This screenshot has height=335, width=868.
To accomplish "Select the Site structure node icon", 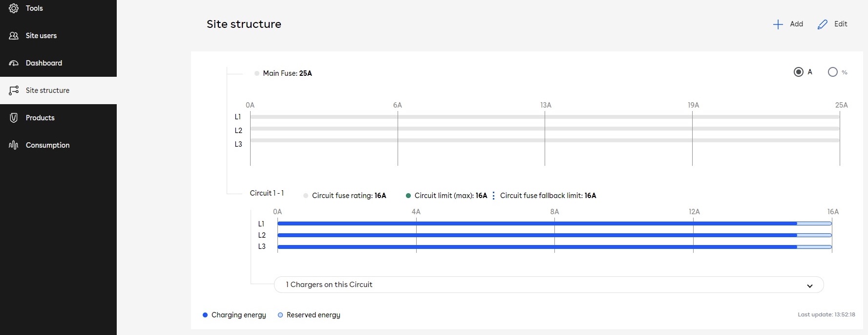I will (x=13, y=90).
